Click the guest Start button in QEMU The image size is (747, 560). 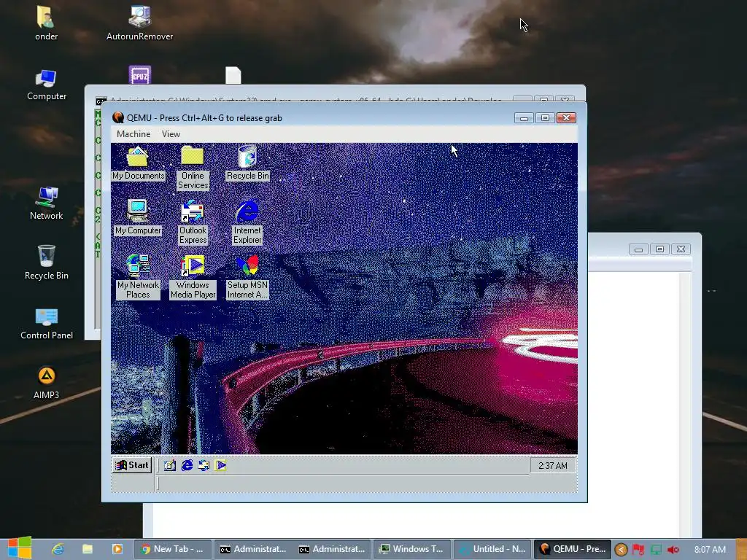point(132,465)
